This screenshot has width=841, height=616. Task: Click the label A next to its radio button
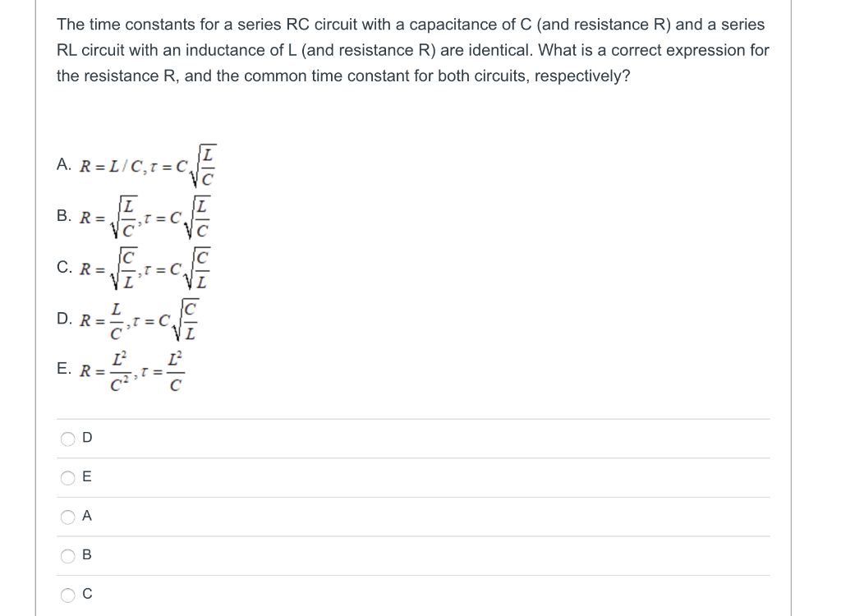(x=86, y=516)
